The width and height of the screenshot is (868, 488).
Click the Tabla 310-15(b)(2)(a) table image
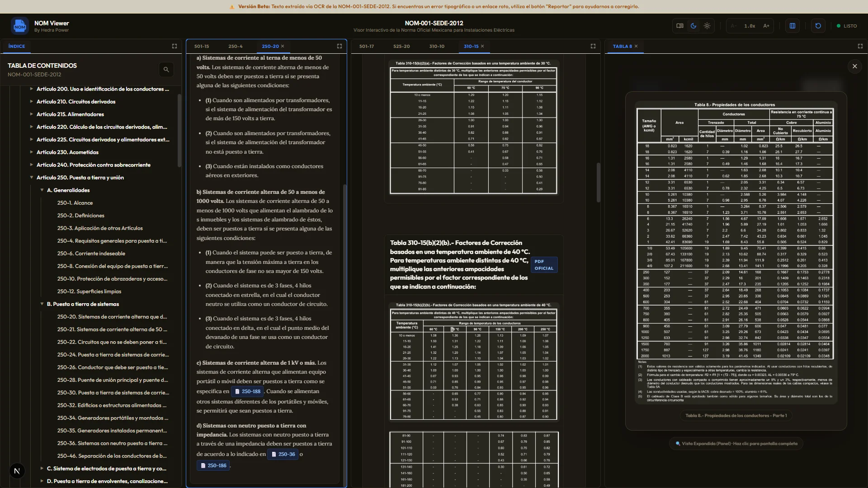tap(473, 127)
